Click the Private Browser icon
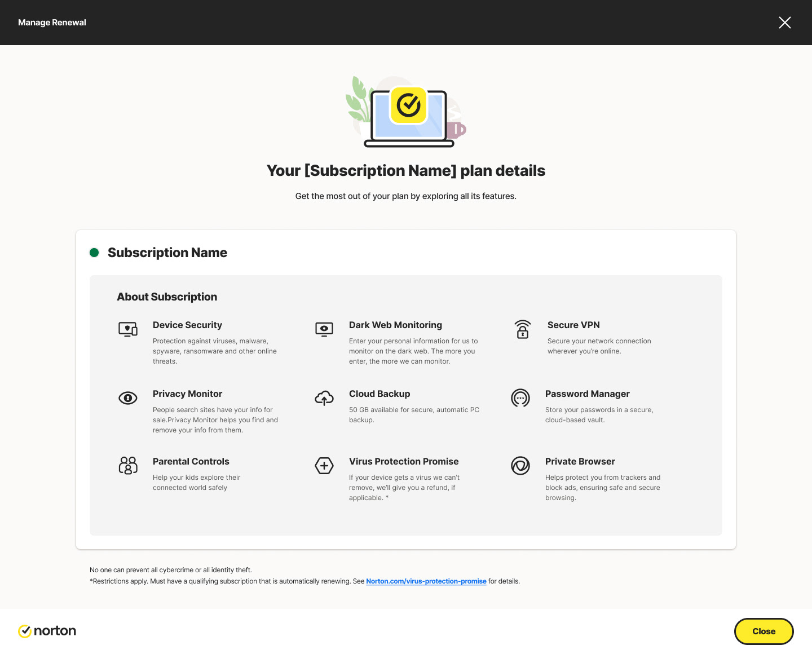Screen dimensions: 812x654 [x=520, y=466]
